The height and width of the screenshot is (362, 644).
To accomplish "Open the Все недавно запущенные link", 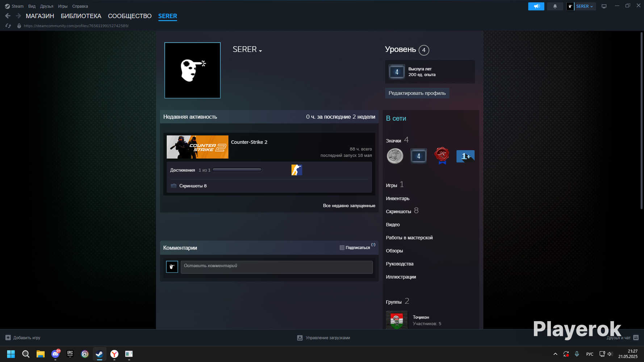I will (349, 206).
